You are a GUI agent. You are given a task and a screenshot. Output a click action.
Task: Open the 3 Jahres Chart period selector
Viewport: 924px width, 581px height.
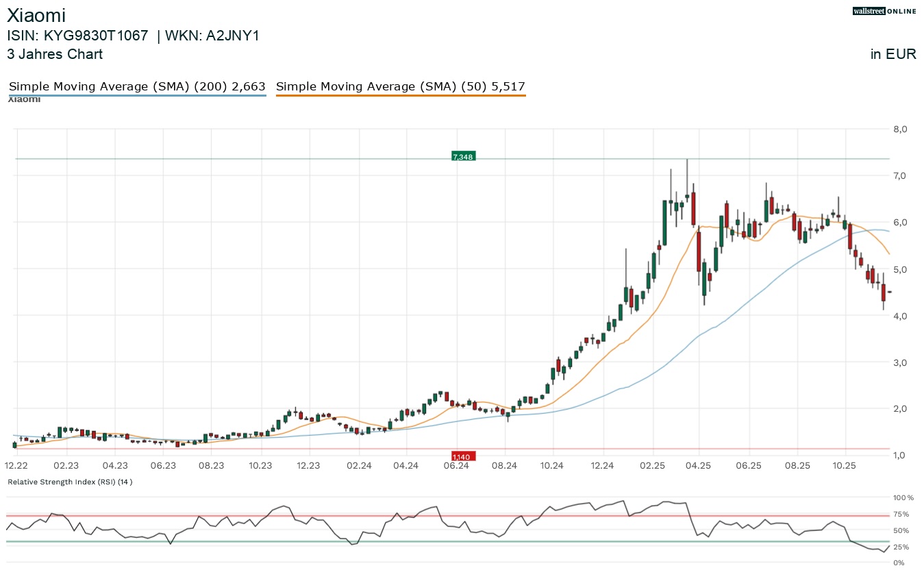(55, 54)
